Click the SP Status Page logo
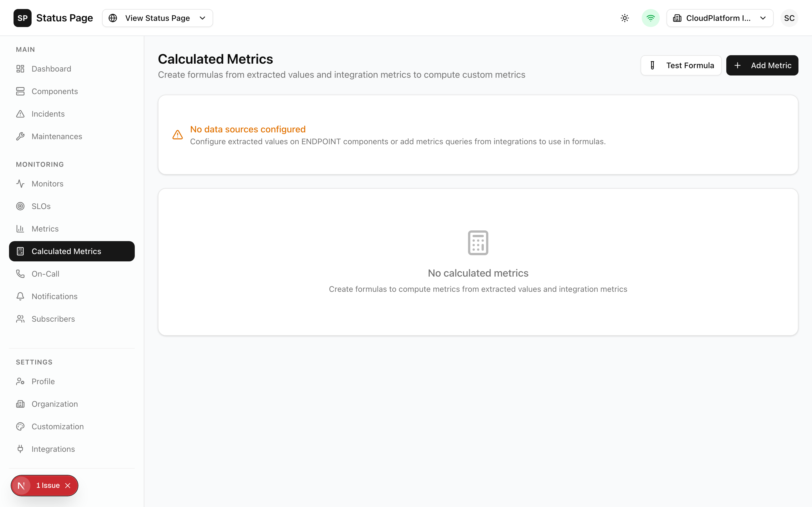This screenshot has width=812, height=507. 23,18
